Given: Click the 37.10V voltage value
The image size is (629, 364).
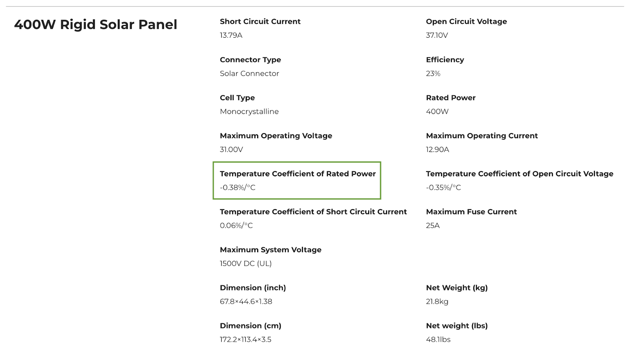Looking at the screenshot, I should 437,35.
